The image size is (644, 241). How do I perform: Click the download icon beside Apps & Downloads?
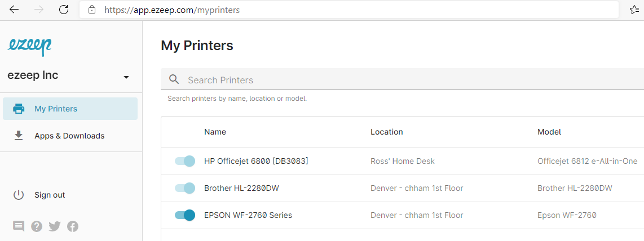coord(19,136)
